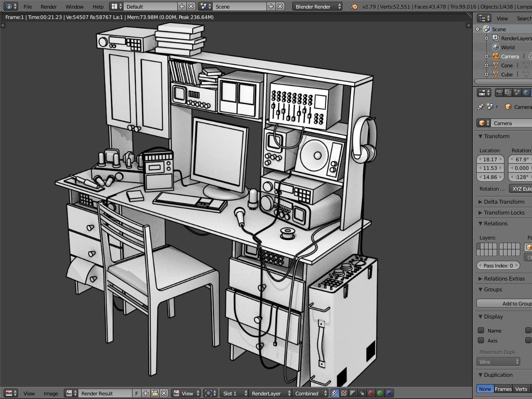Open the Window menu
Viewport: 532px width, 399px height.
pyautogui.click(x=74, y=6)
